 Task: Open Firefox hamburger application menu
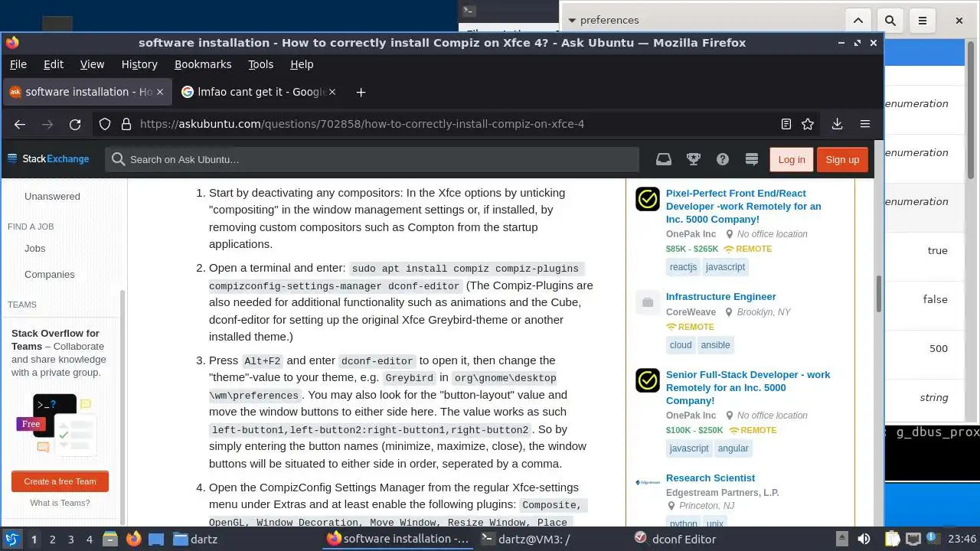pos(865,124)
